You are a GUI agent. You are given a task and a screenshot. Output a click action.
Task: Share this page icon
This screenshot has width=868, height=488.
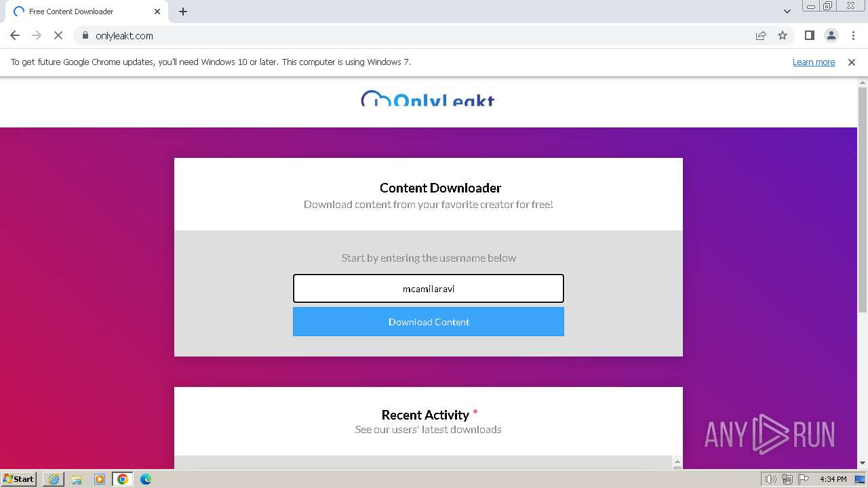[x=761, y=35]
